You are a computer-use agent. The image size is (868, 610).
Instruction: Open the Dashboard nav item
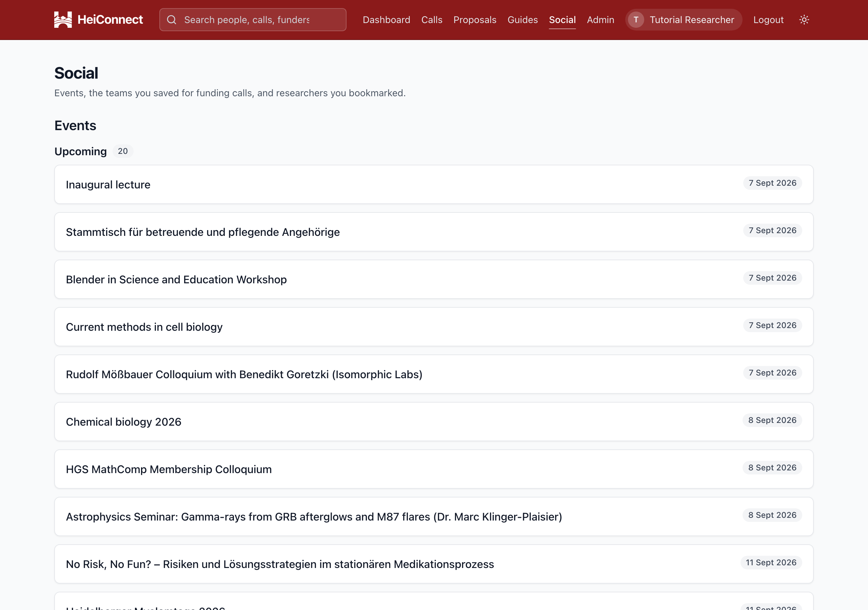point(387,20)
